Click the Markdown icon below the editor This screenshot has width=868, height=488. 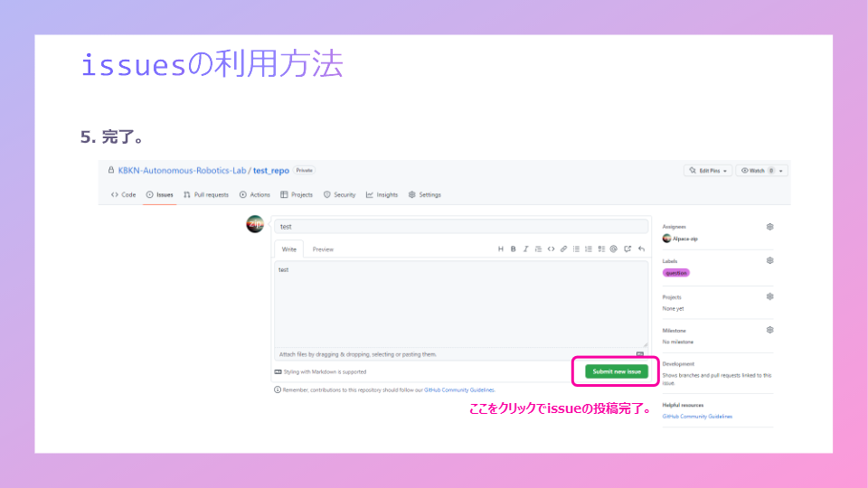tap(278, 371)
